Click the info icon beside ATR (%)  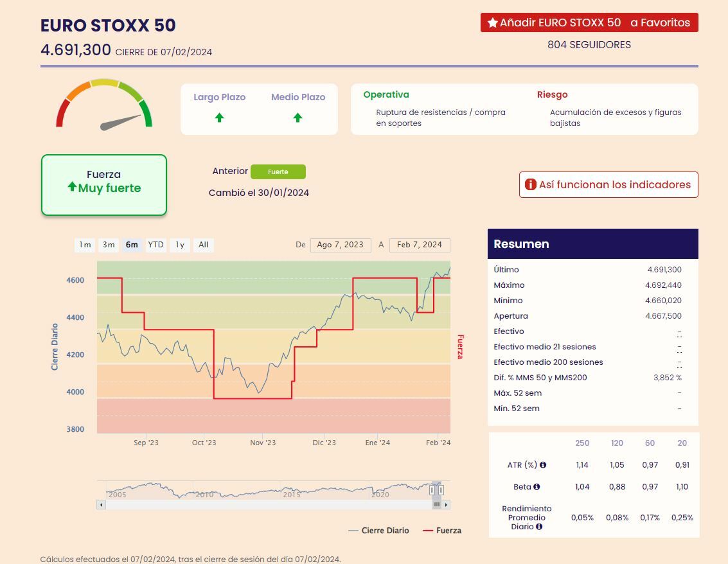tap(543, 465)
